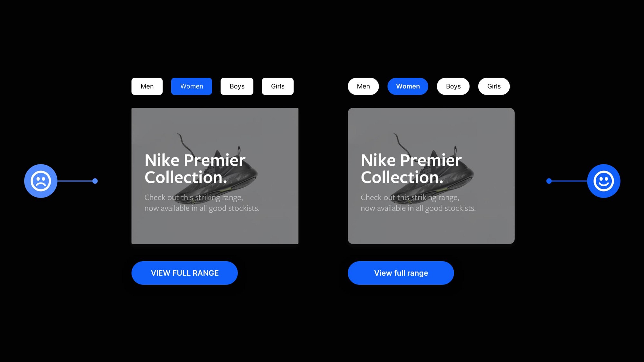The width and height of the screenshot is (644, 362).
Task: Click the Girls filter button right panel
Action: point(494,86)
